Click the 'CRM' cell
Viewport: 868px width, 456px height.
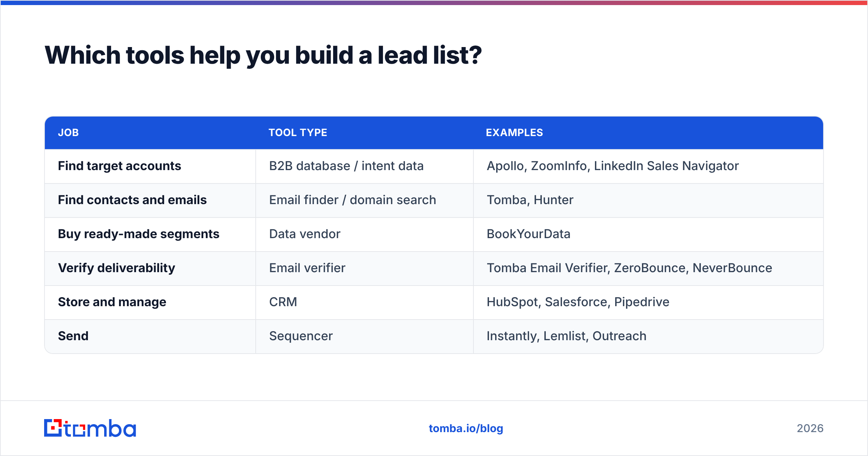365,302
